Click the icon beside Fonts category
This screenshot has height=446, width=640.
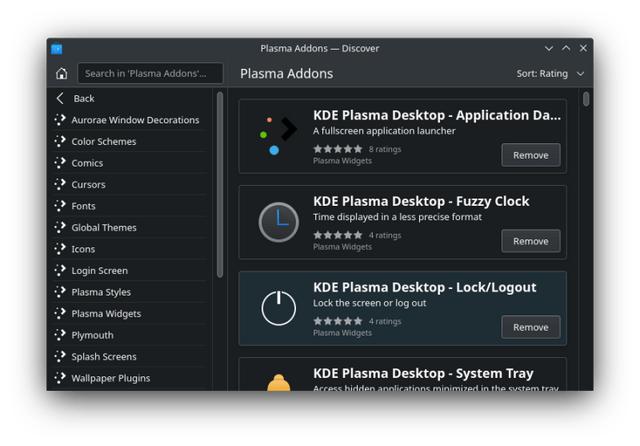pos(60,206)
